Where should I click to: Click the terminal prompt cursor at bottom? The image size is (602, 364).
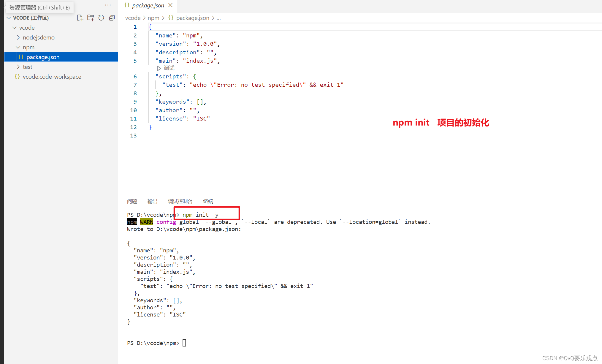[184, 343]
